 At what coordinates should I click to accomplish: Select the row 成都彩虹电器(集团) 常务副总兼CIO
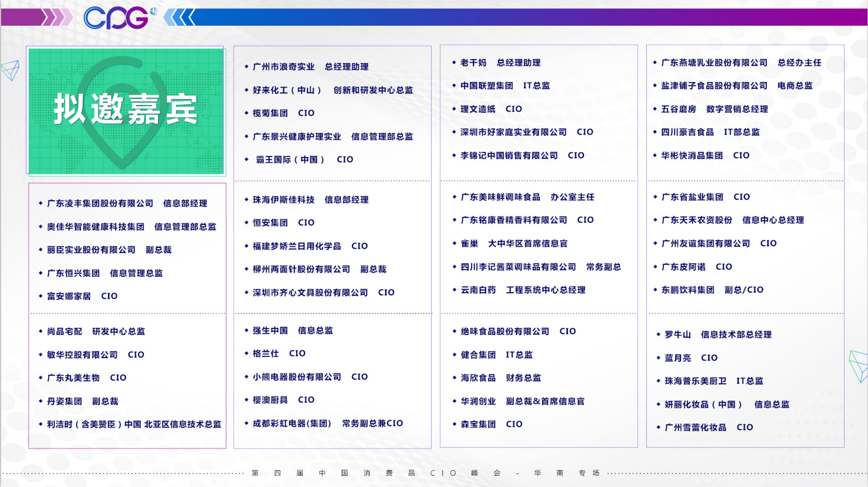(324, 423)
